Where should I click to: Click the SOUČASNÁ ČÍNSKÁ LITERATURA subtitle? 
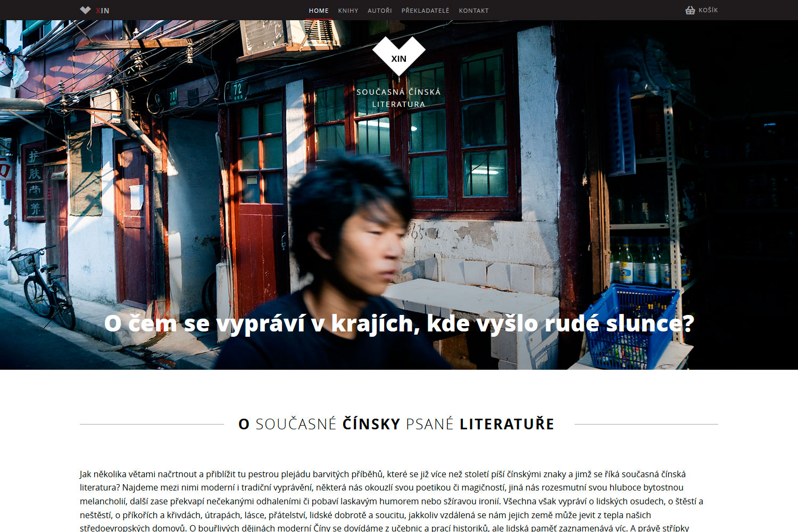pos(399,98)
